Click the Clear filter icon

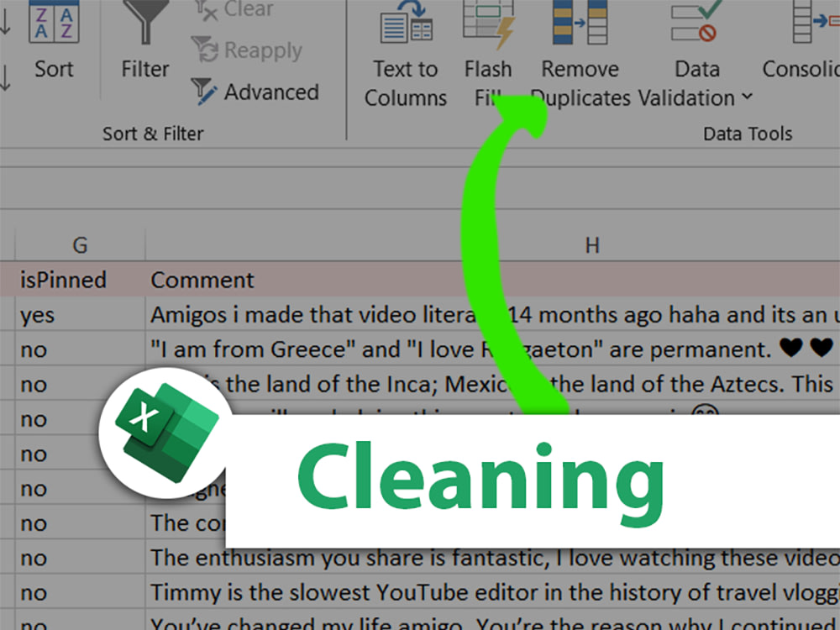[206, 10]
